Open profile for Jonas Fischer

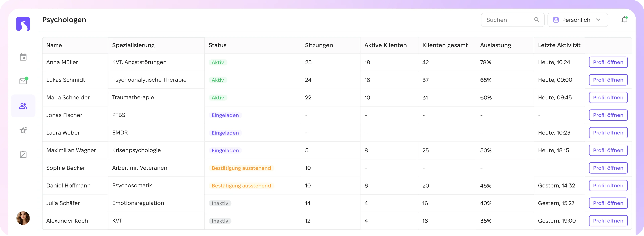[x=608, y=115]
